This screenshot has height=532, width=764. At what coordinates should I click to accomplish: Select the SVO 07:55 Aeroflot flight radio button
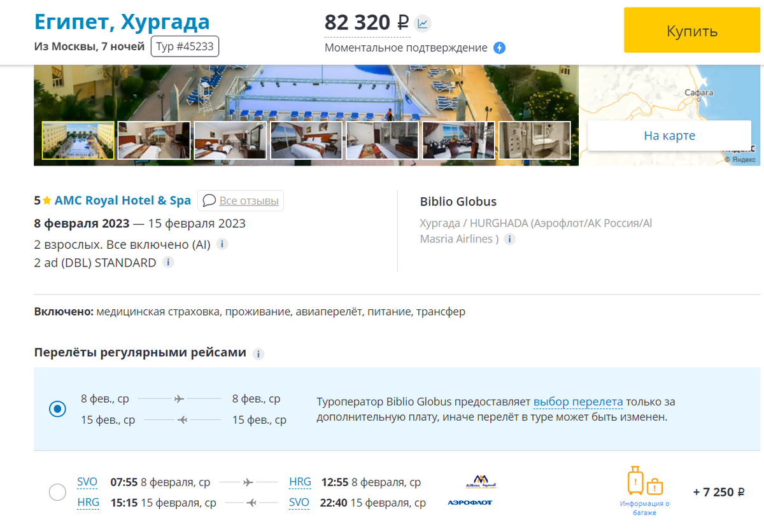pyautogui.click(x=58, y=492)
